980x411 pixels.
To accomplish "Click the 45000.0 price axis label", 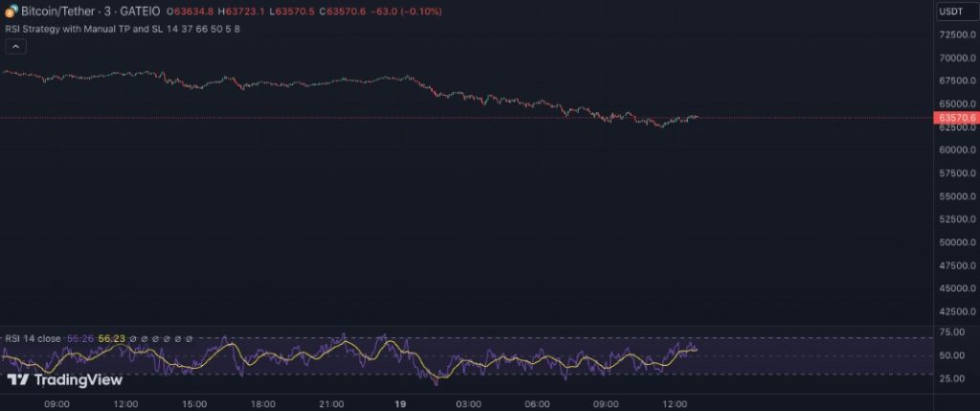I will [957, 288].
